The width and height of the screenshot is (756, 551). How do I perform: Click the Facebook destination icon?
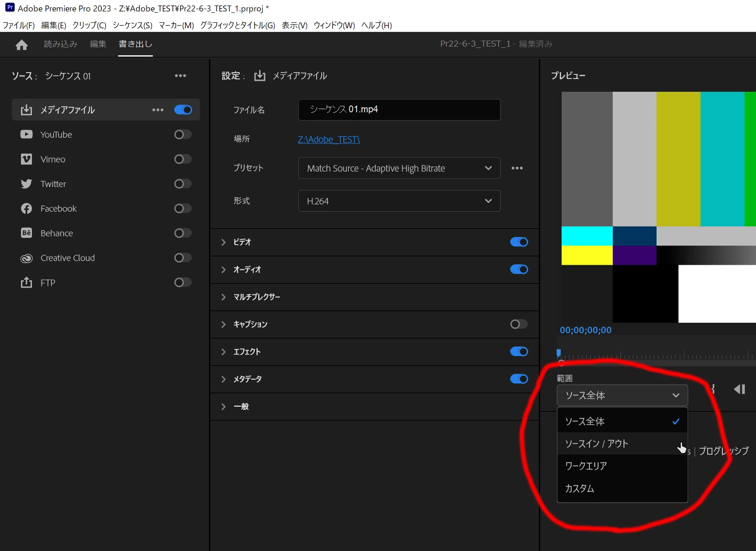(26, 209)
